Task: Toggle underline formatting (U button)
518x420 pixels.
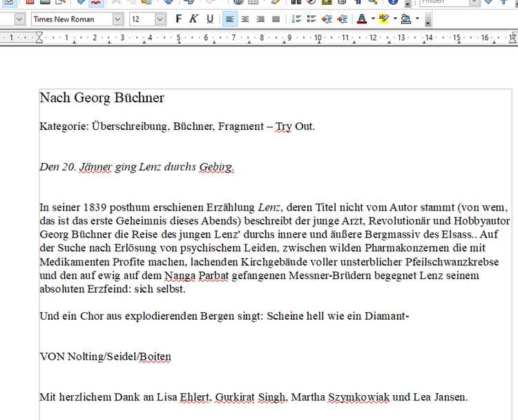Action: point(210,19)
